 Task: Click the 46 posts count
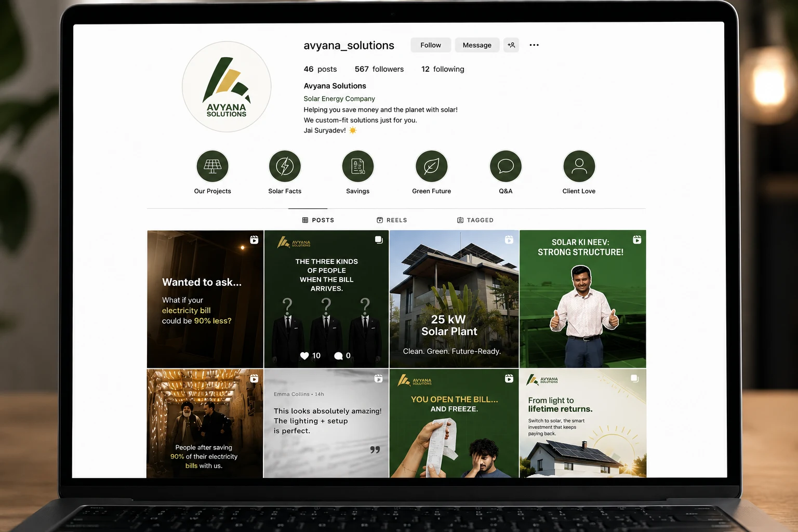[320, 69]
